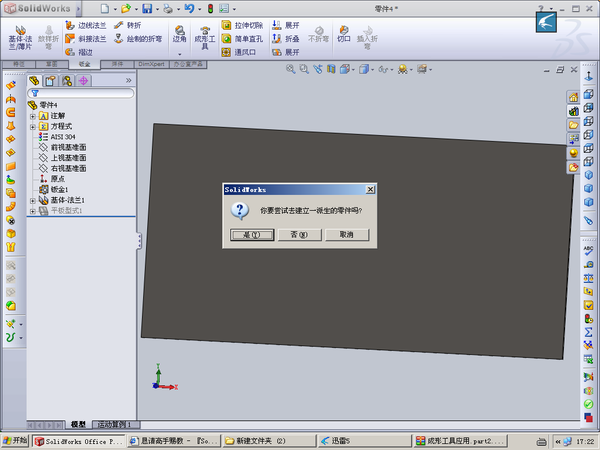Select the Jog (转折) tool

pos(127,25)
